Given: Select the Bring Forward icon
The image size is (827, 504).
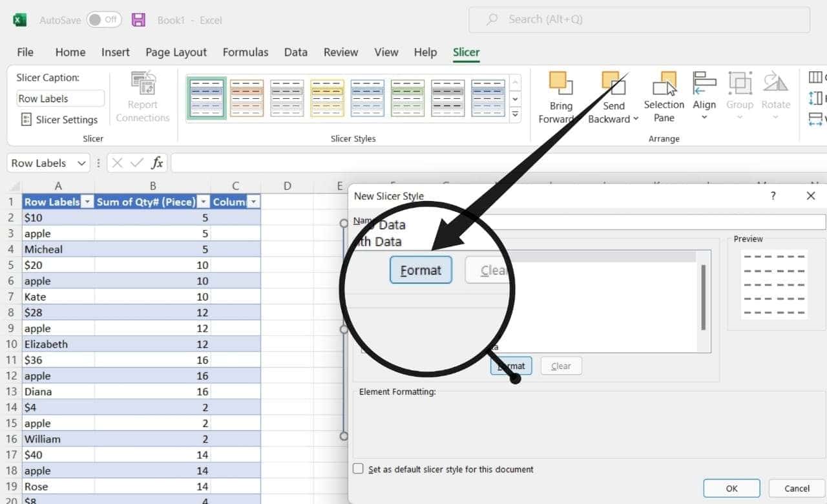Looking at the screenshot, I should coord(560,90).
